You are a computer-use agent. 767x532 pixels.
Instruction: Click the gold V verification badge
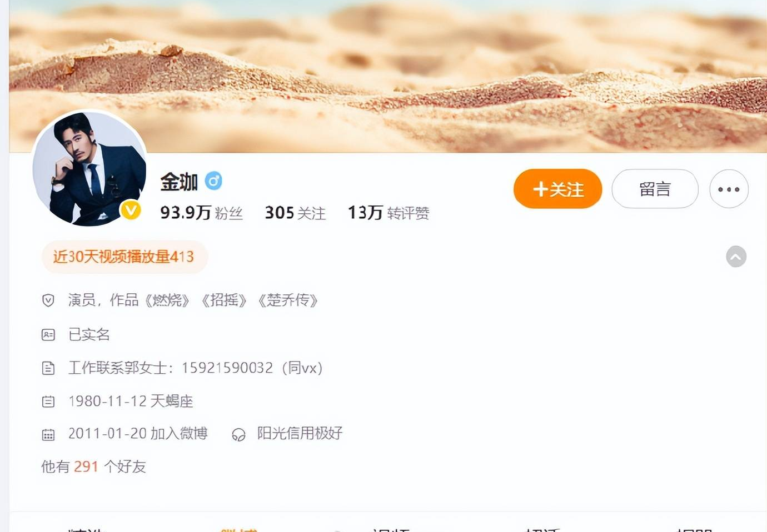pos(131,210)
